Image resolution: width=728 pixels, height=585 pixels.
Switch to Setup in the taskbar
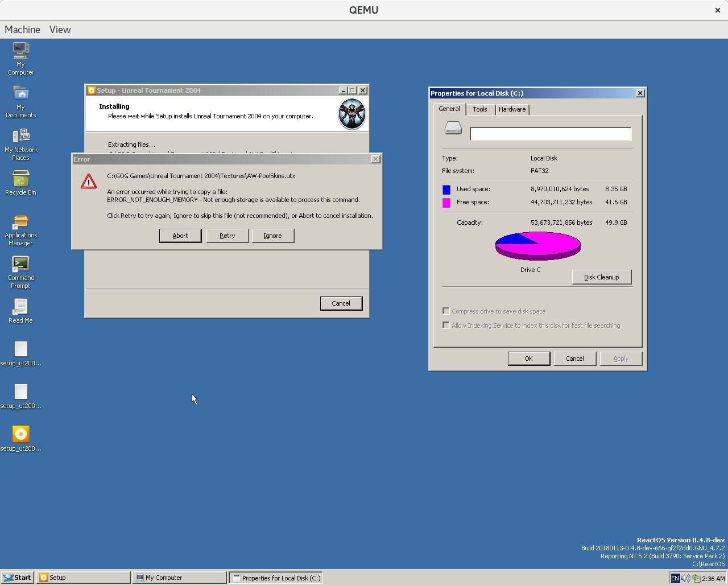[84, 578]
